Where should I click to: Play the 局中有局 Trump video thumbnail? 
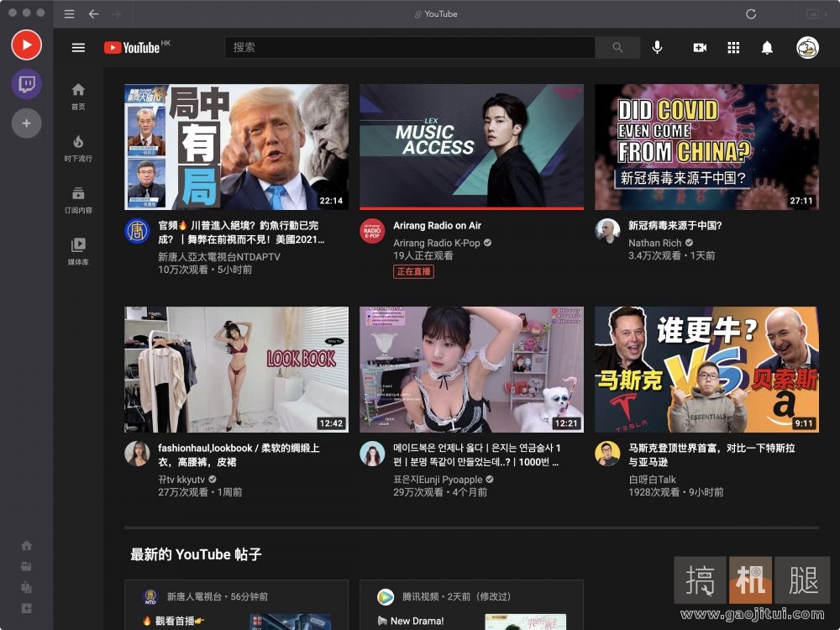coord(236,147)
